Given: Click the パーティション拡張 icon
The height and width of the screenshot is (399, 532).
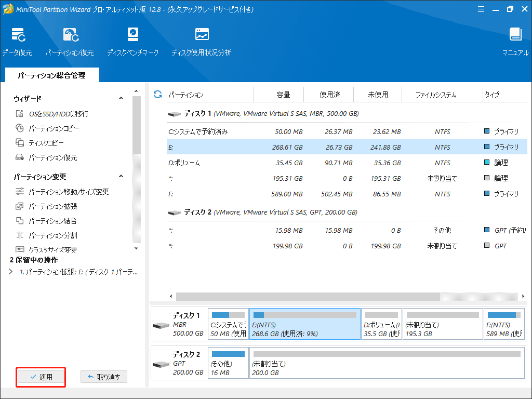Looking at the screenshot, I should click(20, 206).
